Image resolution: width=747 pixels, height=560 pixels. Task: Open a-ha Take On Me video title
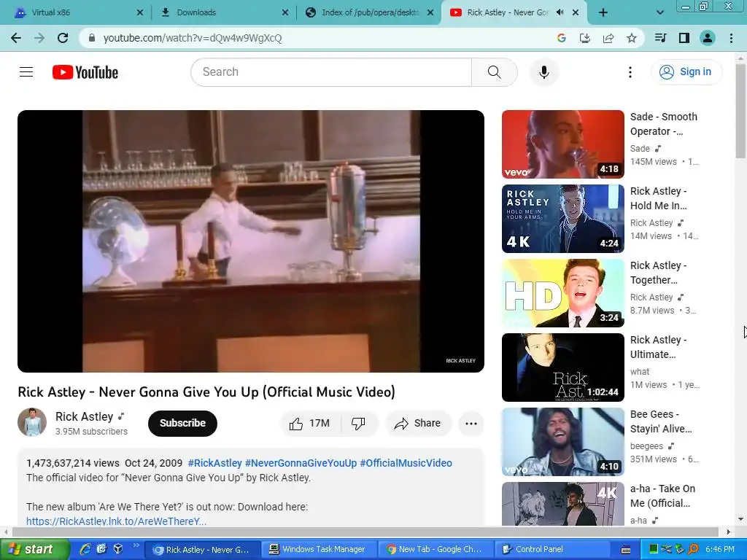coord(662,496)
